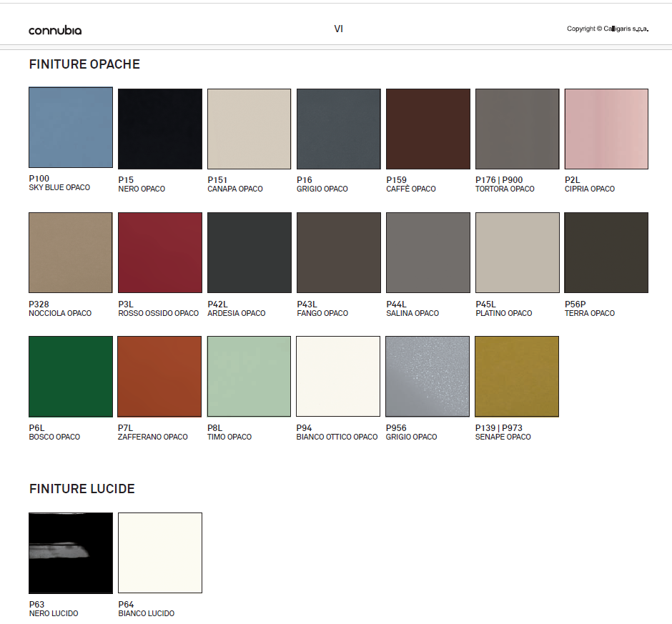Click the connubia logo in header

click(x=55, y=30)
